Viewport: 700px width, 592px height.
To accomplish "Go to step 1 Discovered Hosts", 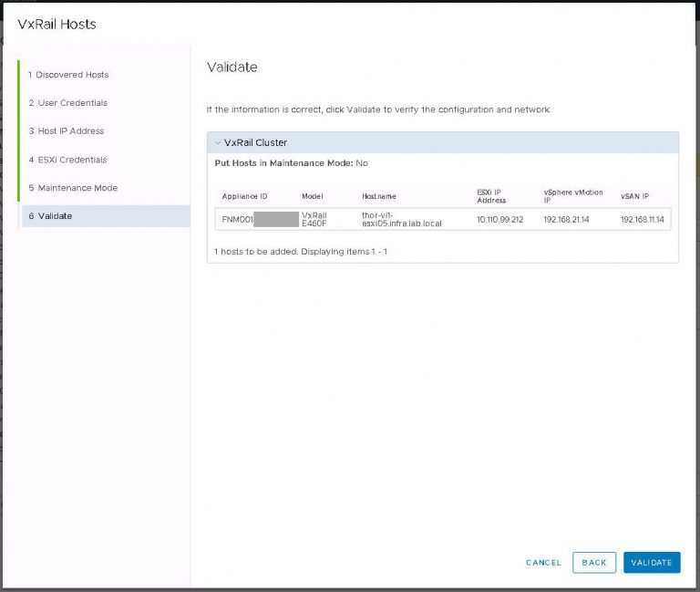I will tap(68, 75).
